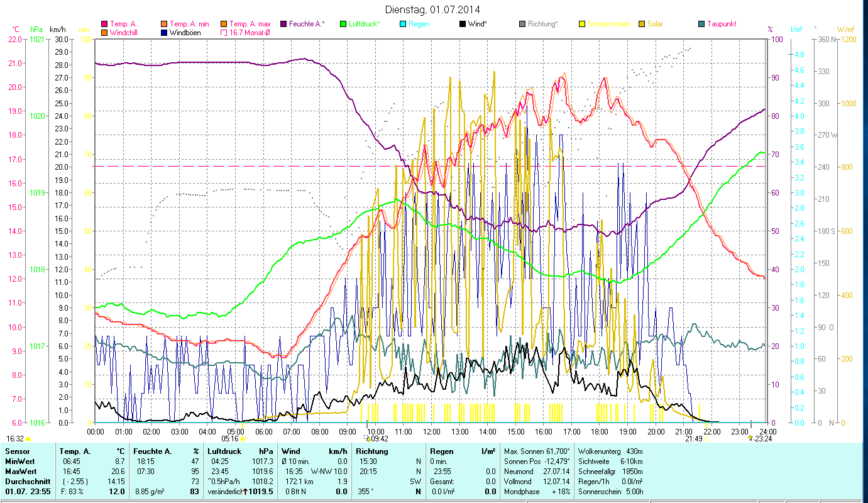Click the sunrise sun icon at 05:16
The image size is (868, 503).
pyautogui.click(x=243, y=439)
